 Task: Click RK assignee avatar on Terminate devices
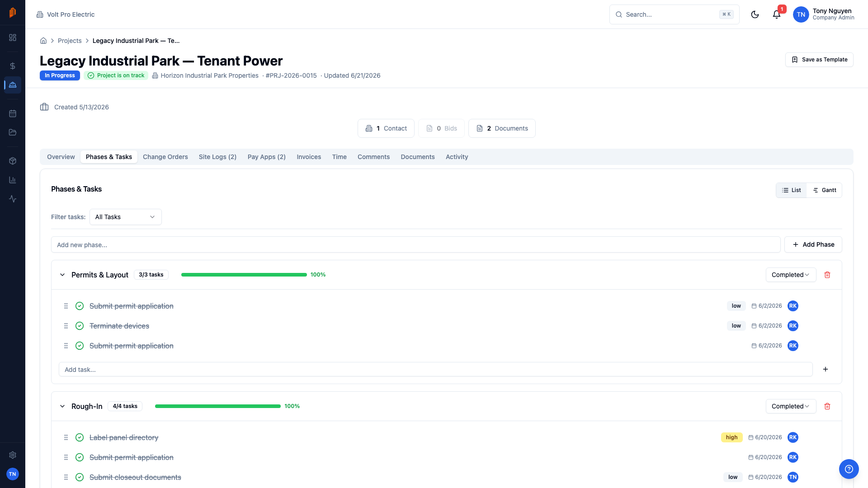tap(793, 326)
